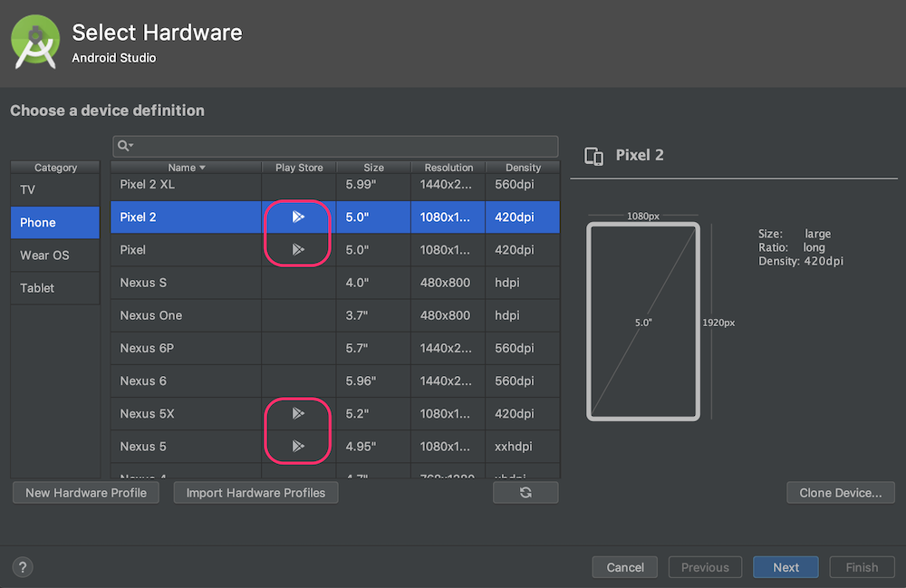
Task: Click the Previous button
Action: [x=705, y=567]
